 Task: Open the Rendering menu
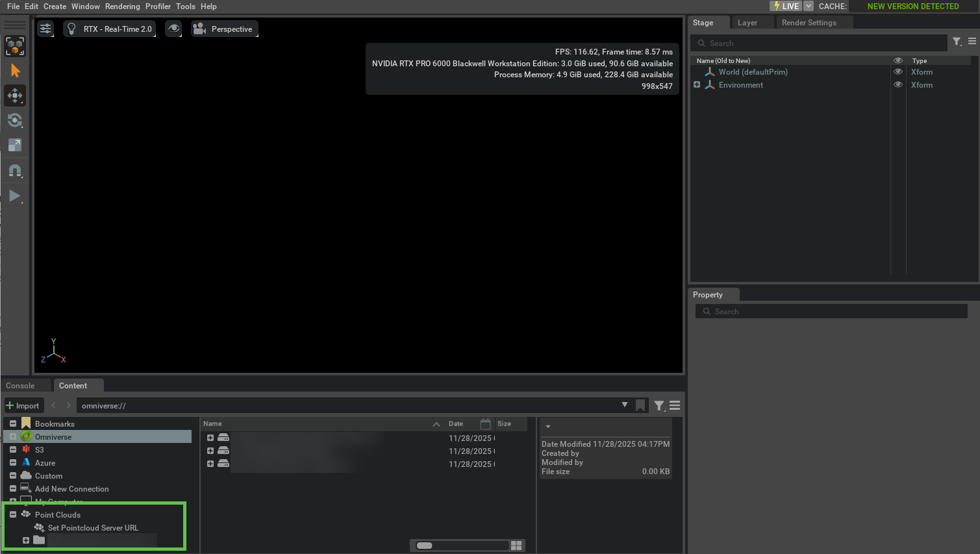point(122,6)
